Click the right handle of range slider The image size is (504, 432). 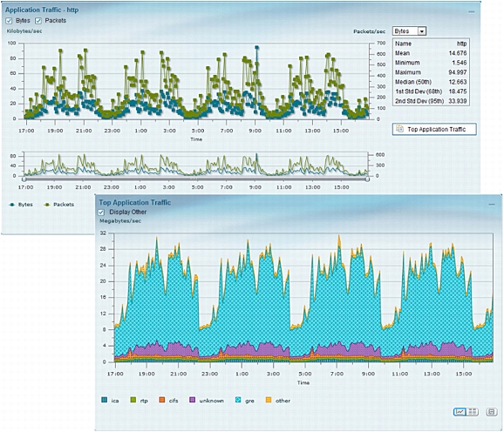coord(367,179)
